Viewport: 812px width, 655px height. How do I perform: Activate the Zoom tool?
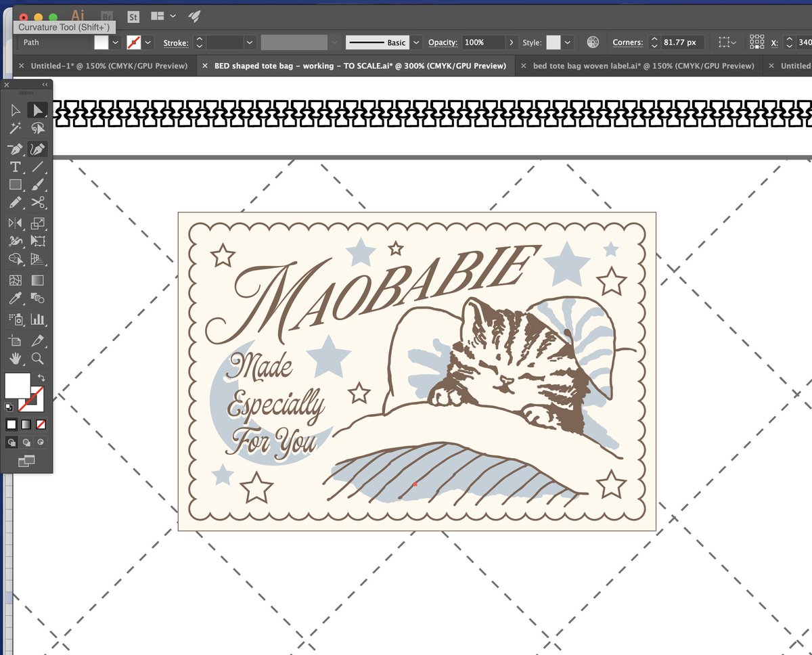pyautogui.click(x=37, y=359)
